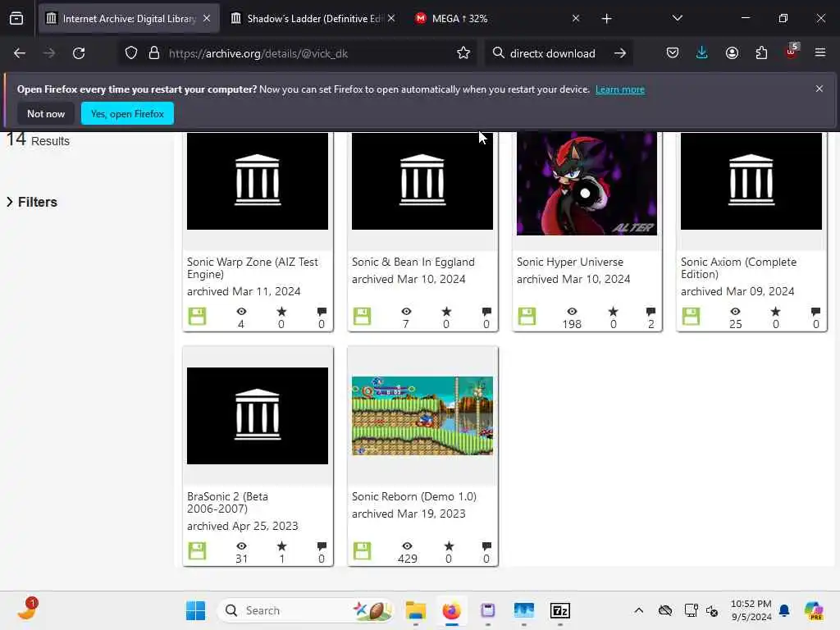
Task: Open the notification bell in system tray
Action: point(784,610)
